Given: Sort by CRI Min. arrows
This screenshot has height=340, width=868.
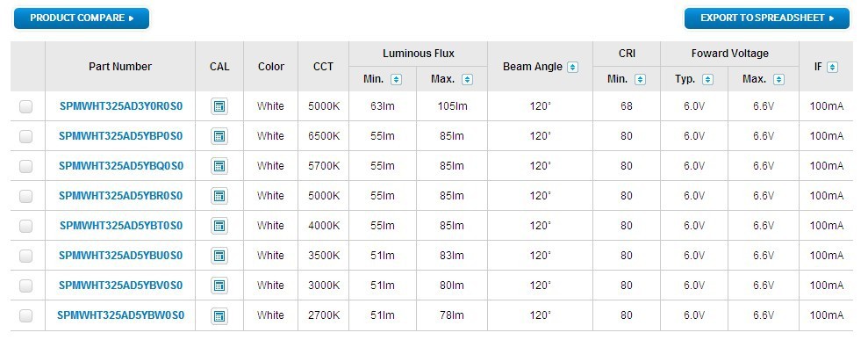Looking at the screenshot, I should [640, 80].
